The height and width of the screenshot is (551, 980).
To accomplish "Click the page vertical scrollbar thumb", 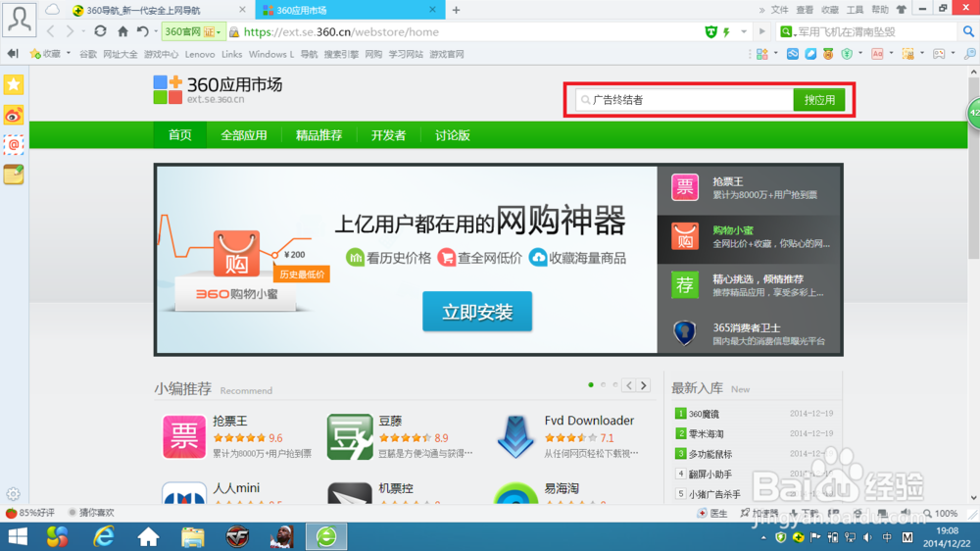I will coord(973,169).
